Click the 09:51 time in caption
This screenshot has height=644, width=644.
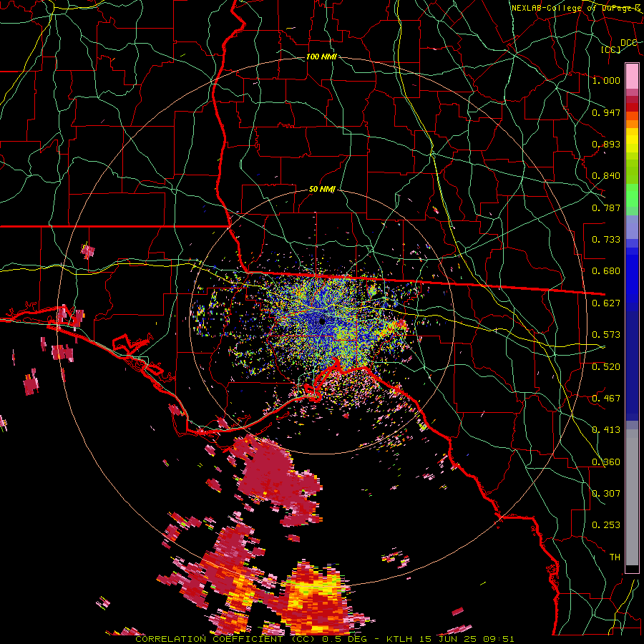[497, 639]
